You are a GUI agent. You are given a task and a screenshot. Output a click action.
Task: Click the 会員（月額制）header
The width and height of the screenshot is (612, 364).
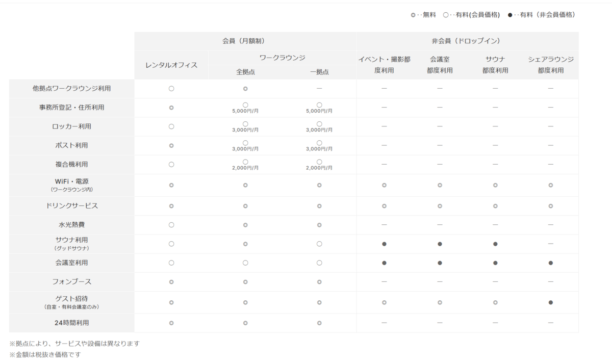tap(245, 41)
